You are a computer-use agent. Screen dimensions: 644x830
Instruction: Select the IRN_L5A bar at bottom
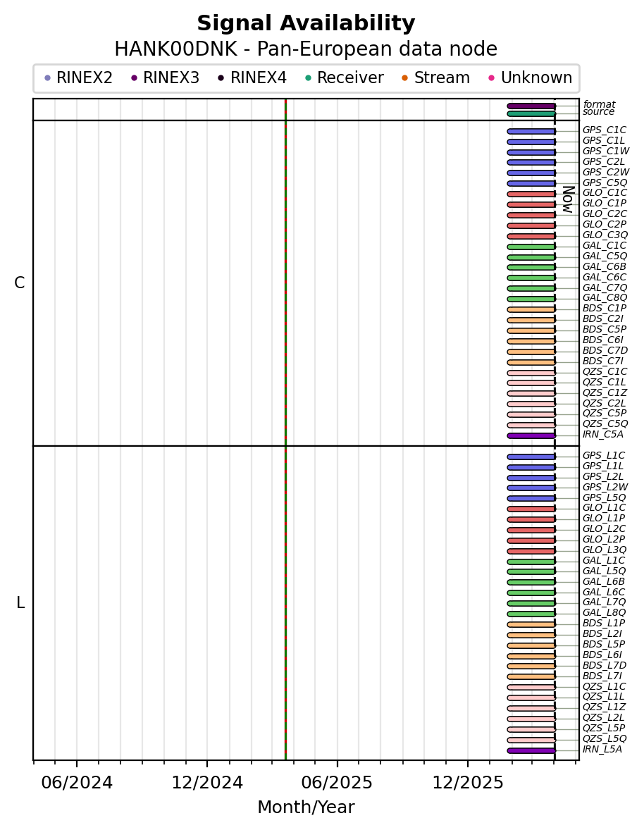[531, 750]
